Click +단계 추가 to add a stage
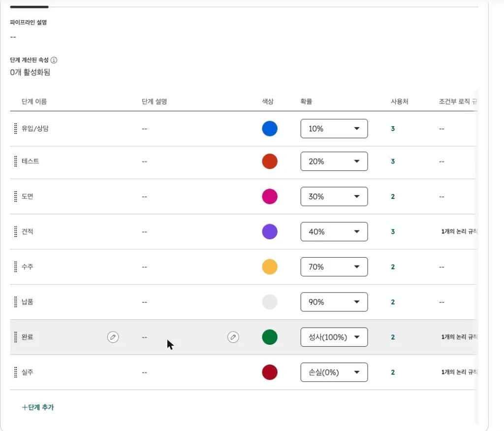Image resolution: width=504 pixels, height=431 pixels. tap(38, 407)
